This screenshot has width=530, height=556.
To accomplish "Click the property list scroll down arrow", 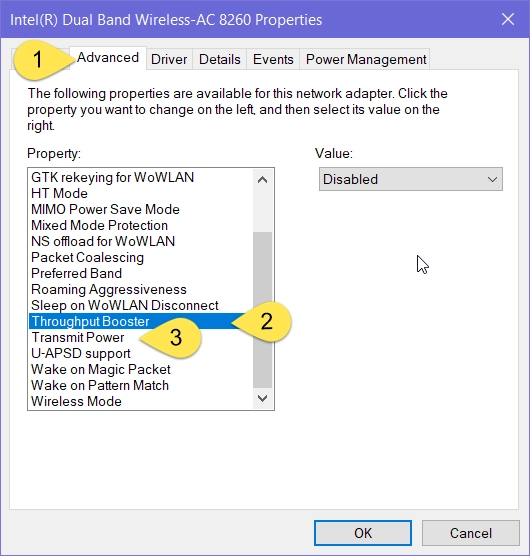I will tap(262, 398).
